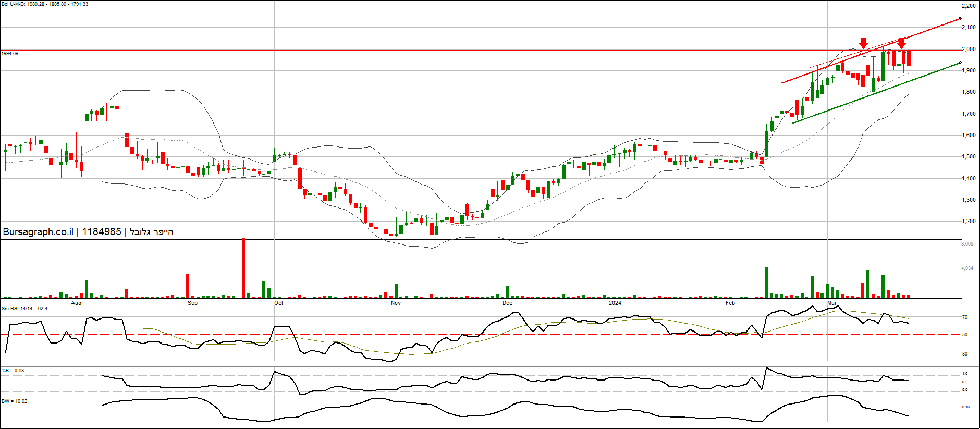
Task: Click the tallest red volume bar
Action: pyautogui.click(x=243, y=267)
